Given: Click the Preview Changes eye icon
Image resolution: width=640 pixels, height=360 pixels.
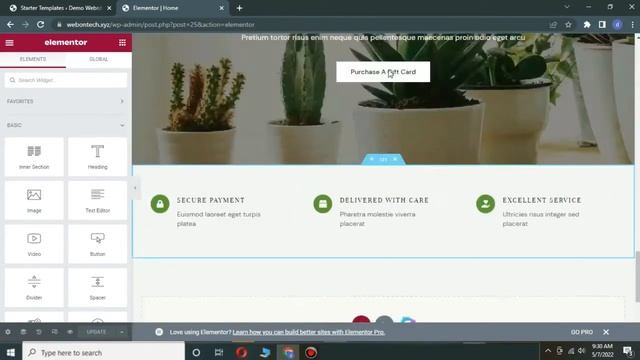Looking at the screenshot, I should [70, 332].
